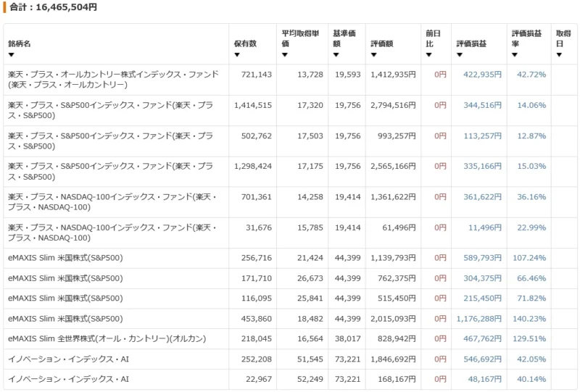The height and width of the screenshot is (392, 580).
Task: Click valuation amount 1,846,692円
Action: (x=393, y=359)
